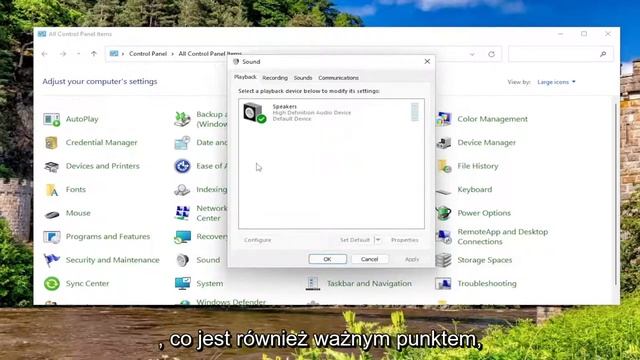Open the Device Manager icon

click(444, 142)
